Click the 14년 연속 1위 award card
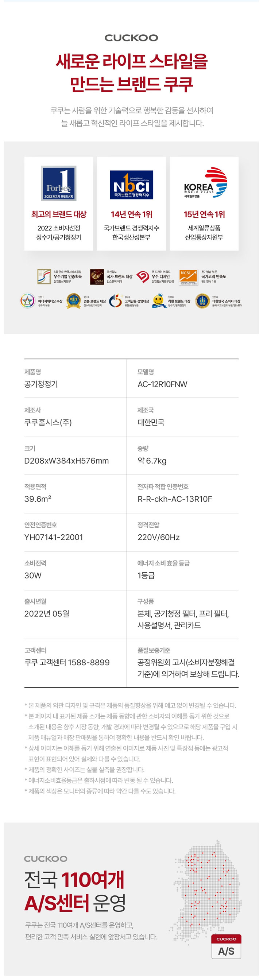Screen dimensions: 263x980 pyautogui.click(x=131, y=204)
